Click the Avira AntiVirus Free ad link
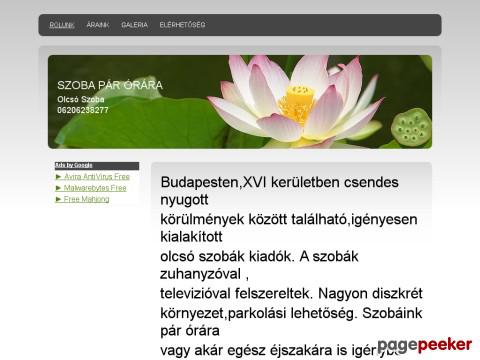Image resolution: width=480 pixels, height=360 pixels. tap(97, 177)
